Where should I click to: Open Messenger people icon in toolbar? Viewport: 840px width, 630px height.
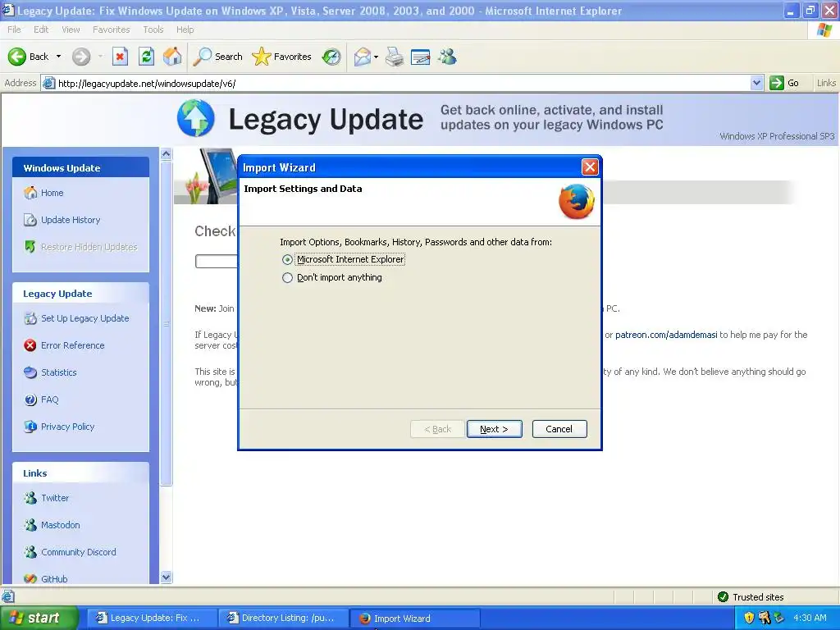447,57
